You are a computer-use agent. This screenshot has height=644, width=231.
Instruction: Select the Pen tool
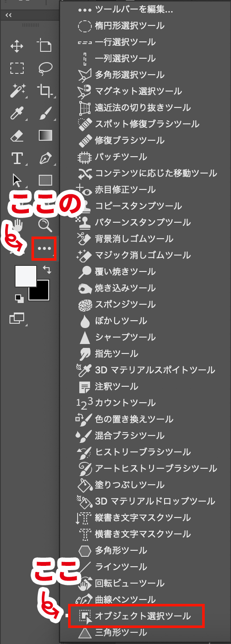pyautogui.click(x=45, y=158)
